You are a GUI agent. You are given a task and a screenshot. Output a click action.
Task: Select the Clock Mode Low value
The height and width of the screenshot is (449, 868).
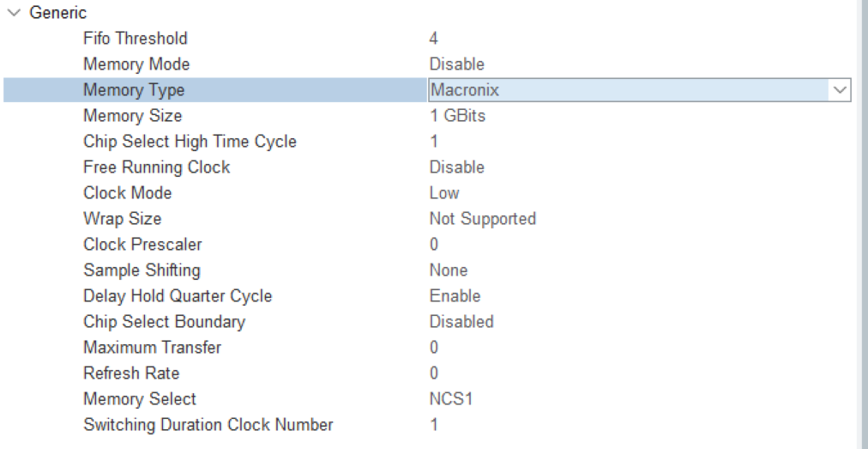[x=444, y=193]
